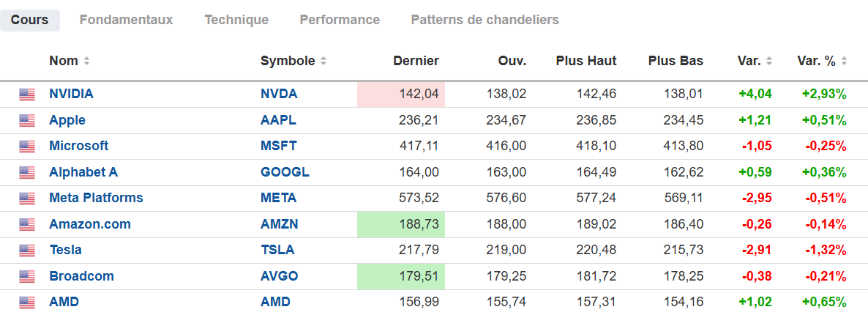Screen dimensions: 868x315
Task: Click the US flag beside Tesla
Action: click(27, 250)
